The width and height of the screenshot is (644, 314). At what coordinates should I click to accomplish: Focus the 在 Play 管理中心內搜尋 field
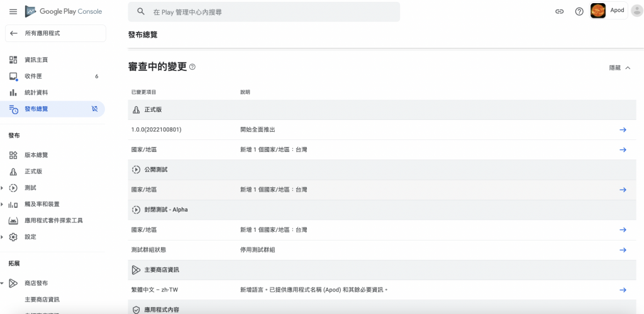[264, 12]
